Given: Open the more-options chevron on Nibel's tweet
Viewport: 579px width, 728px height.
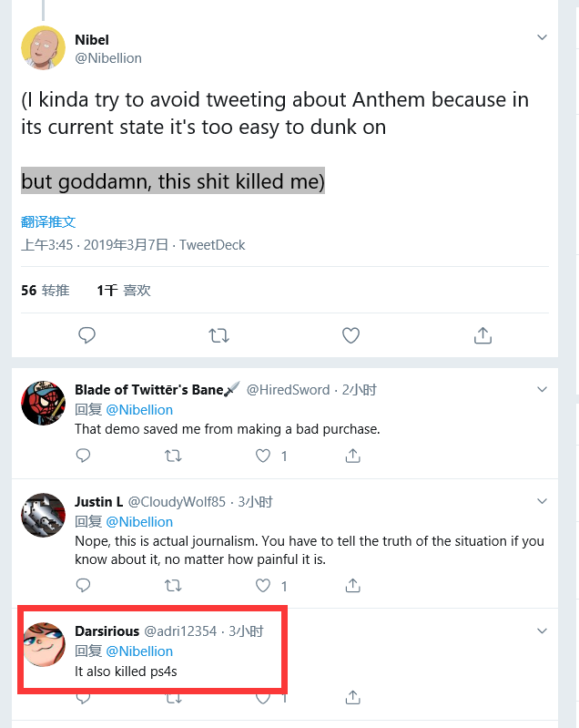Looking at the screenshot, I should tap(542, 38).
